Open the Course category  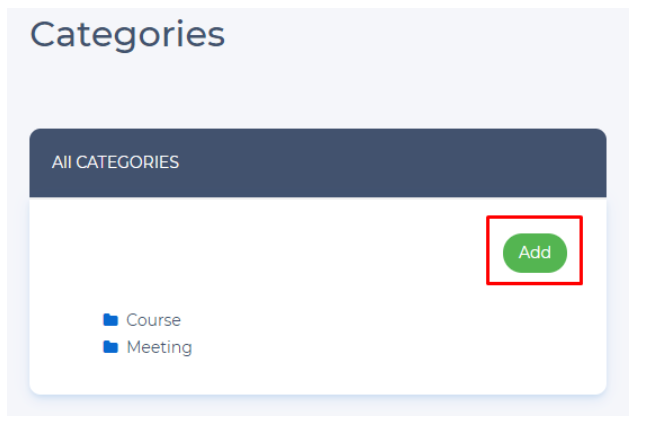pyautogui.click(x=153, y=320)
